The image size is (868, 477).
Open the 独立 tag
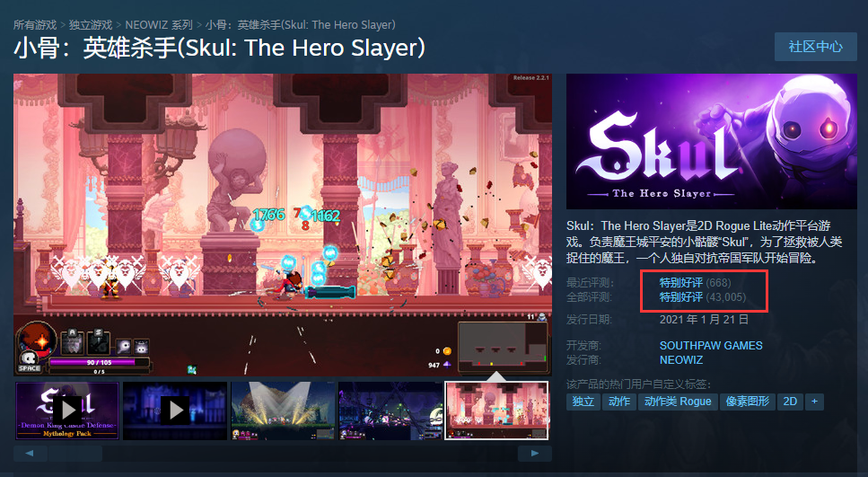(583, 402)
